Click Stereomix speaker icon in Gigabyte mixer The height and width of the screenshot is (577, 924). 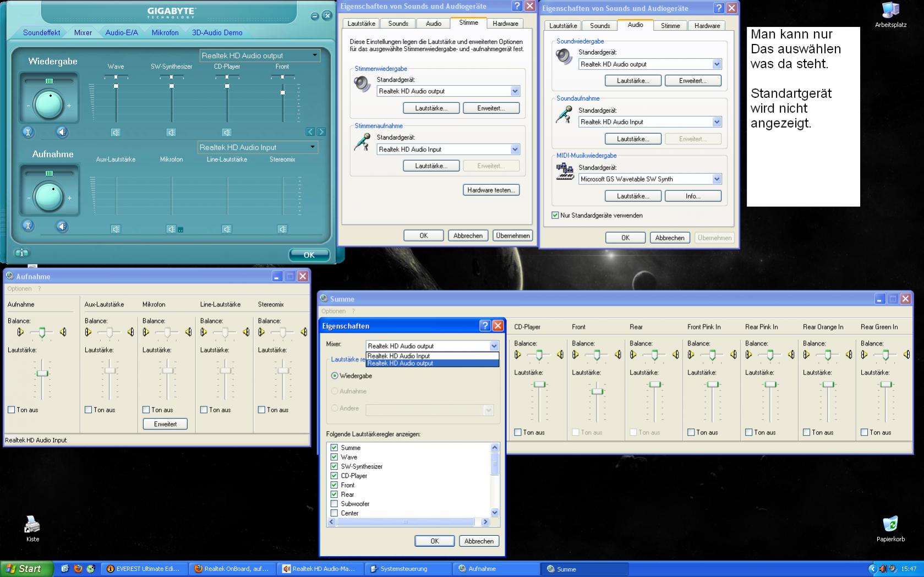282,229
